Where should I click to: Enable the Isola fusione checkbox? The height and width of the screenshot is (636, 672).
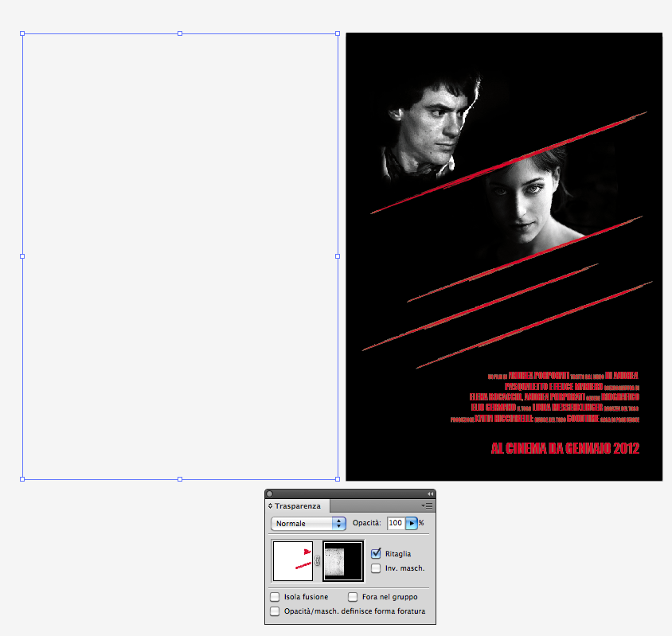pyautogui.click(x=275, y=596)
